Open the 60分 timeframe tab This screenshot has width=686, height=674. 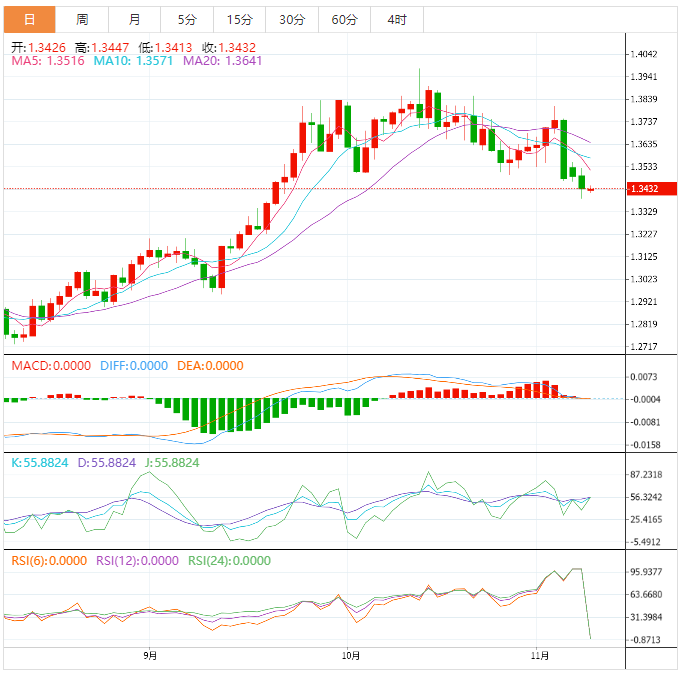coord(345,20)
